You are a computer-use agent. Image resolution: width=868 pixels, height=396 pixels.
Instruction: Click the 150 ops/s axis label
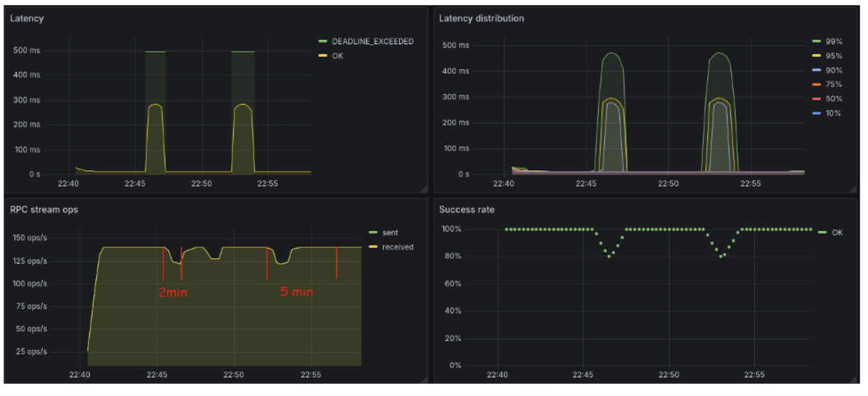point(31,238)
